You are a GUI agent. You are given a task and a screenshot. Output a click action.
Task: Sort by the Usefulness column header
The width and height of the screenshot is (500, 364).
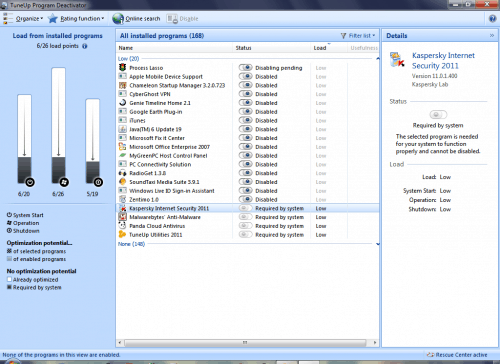click(363, 48)
